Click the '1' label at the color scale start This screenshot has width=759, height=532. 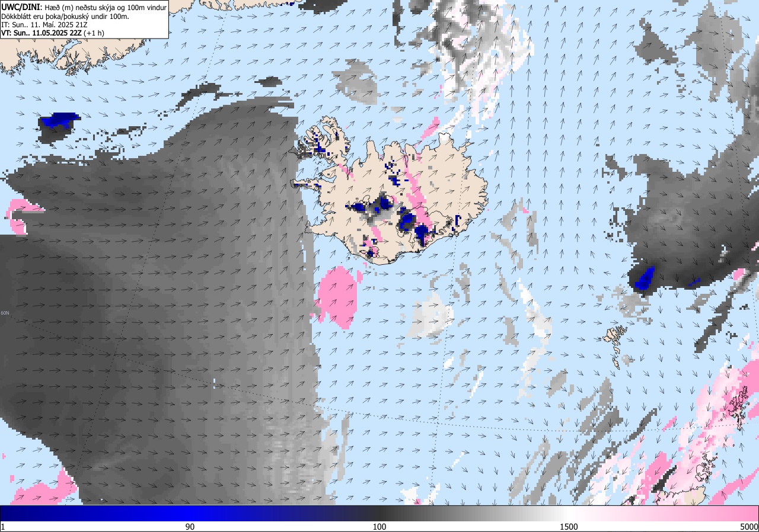3,527
